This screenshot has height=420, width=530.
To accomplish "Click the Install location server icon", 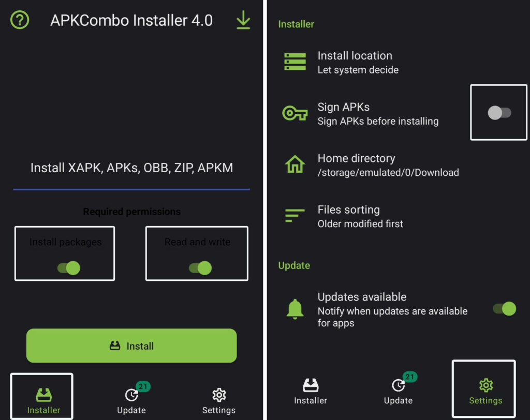I will (x=295, y=62).
